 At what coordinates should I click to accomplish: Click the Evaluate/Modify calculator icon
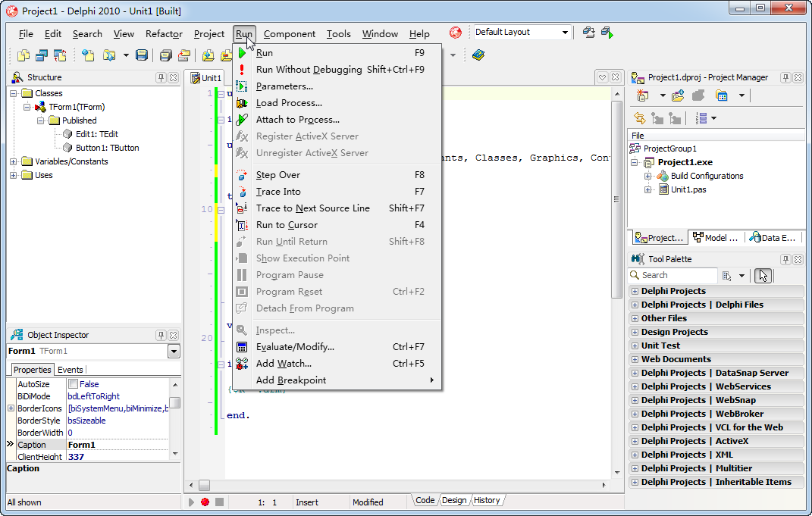click(x=242, y=347)
